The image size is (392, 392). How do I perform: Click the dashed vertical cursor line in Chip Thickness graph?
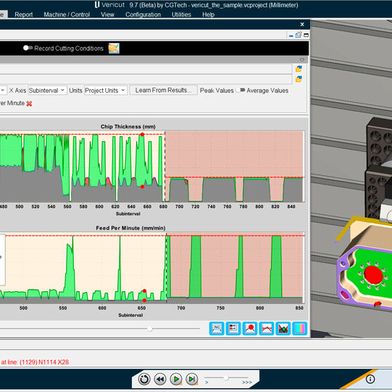[x=165, y=167]
